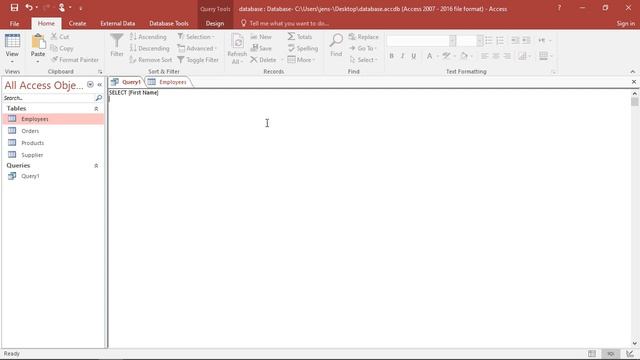This screenshot has height=360, width=640.
Task: Toggle Filter on or off
Action: coord(198,60)
